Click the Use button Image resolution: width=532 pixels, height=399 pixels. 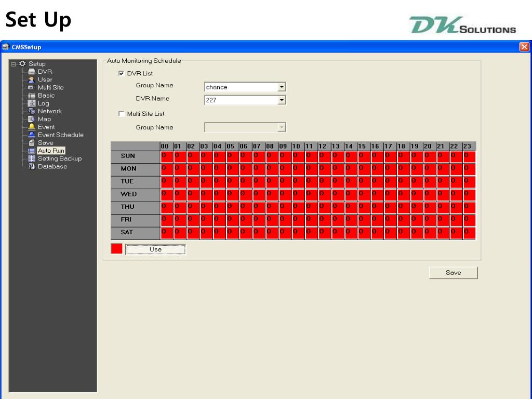155,249
